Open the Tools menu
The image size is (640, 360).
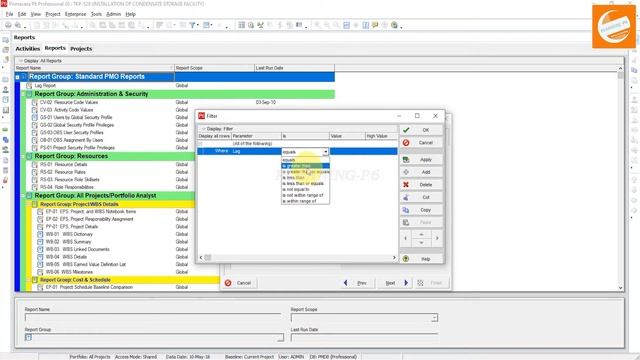tap(96, 14)
